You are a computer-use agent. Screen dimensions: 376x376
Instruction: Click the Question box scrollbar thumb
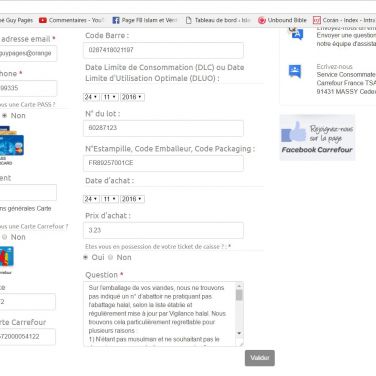tap(239, 295)
